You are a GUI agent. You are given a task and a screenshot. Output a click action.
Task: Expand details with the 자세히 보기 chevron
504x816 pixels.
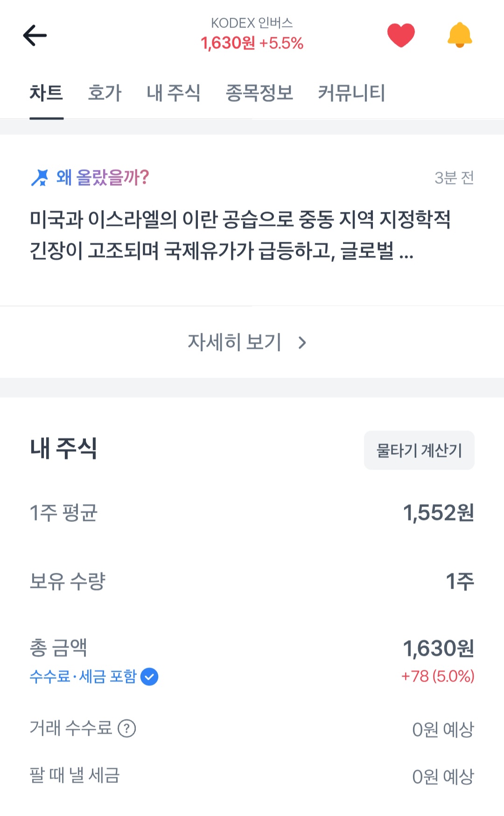click(x=302, y=343)
